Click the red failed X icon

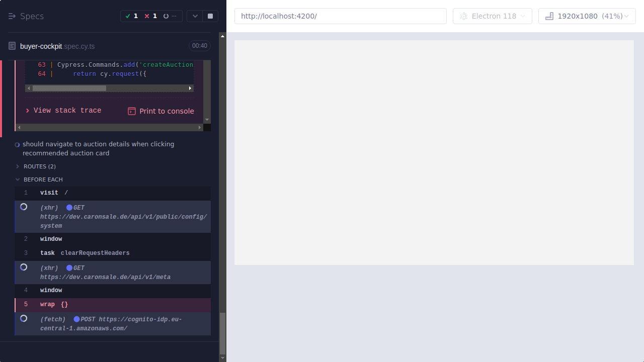(146, 16)
